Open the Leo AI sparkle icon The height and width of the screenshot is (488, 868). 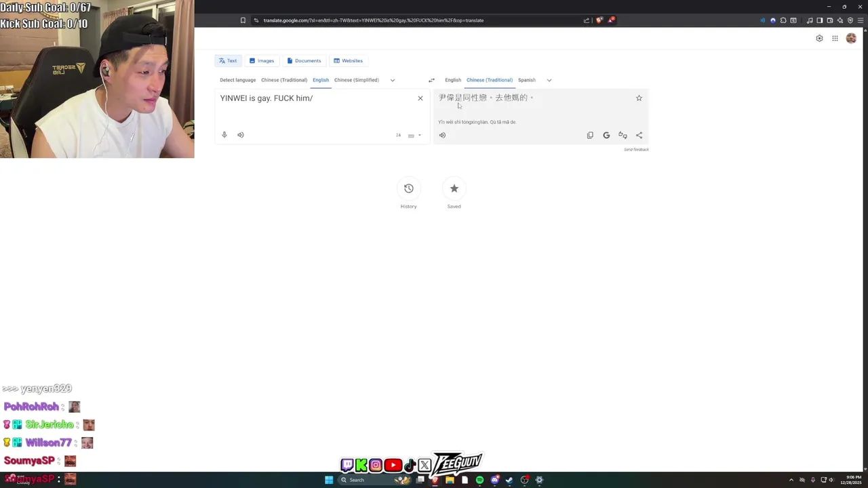pyautogui.click(x=840, y=20)
